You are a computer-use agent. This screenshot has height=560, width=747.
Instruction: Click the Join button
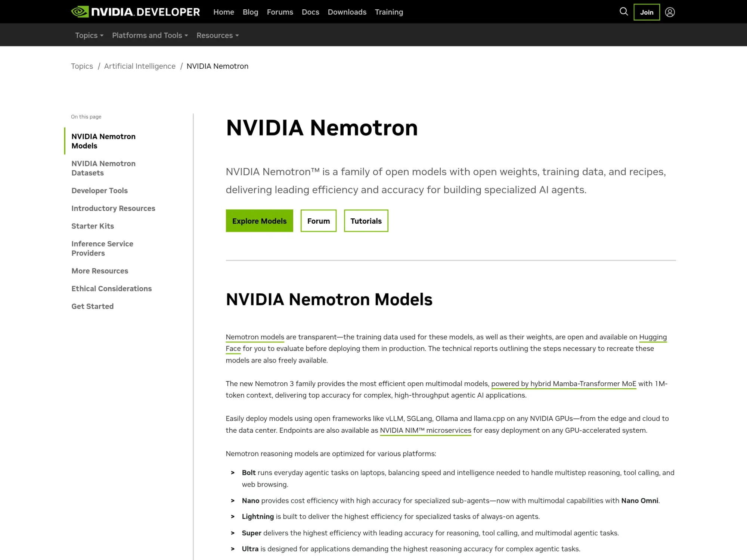tap(647, 12)
